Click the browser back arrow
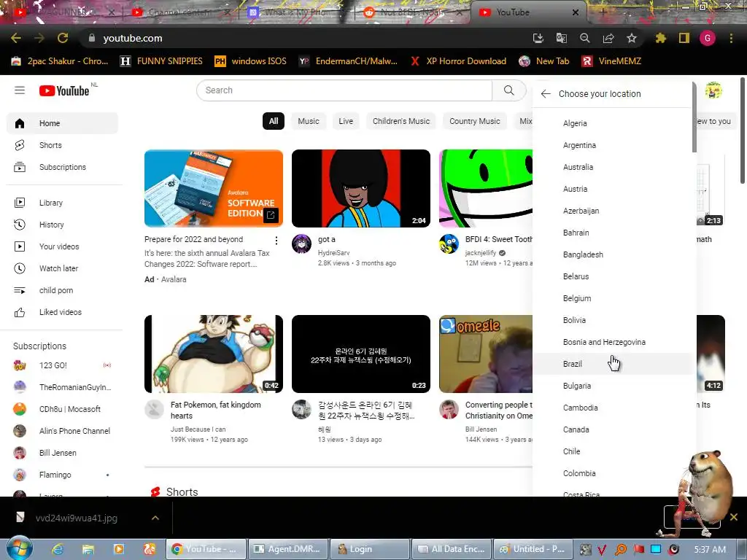 [x=16, y=38]
